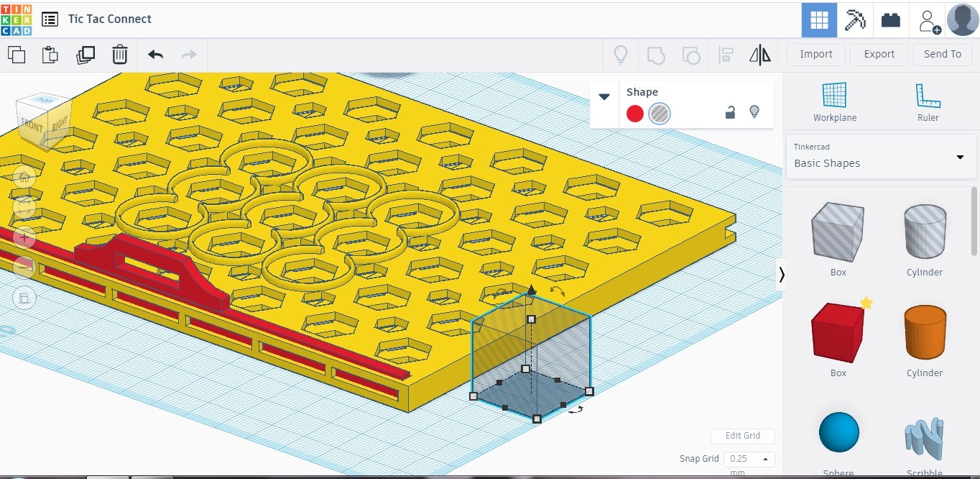Switch to orthographic view icon

24,297
